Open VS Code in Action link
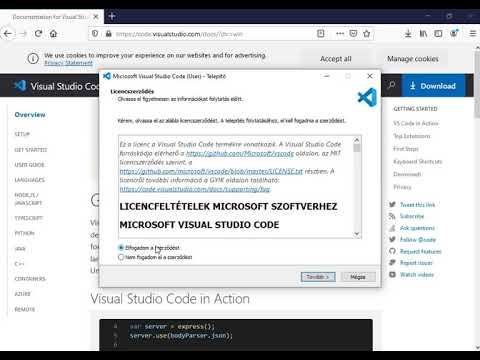480x360 pixels. [x=416, y=123]
